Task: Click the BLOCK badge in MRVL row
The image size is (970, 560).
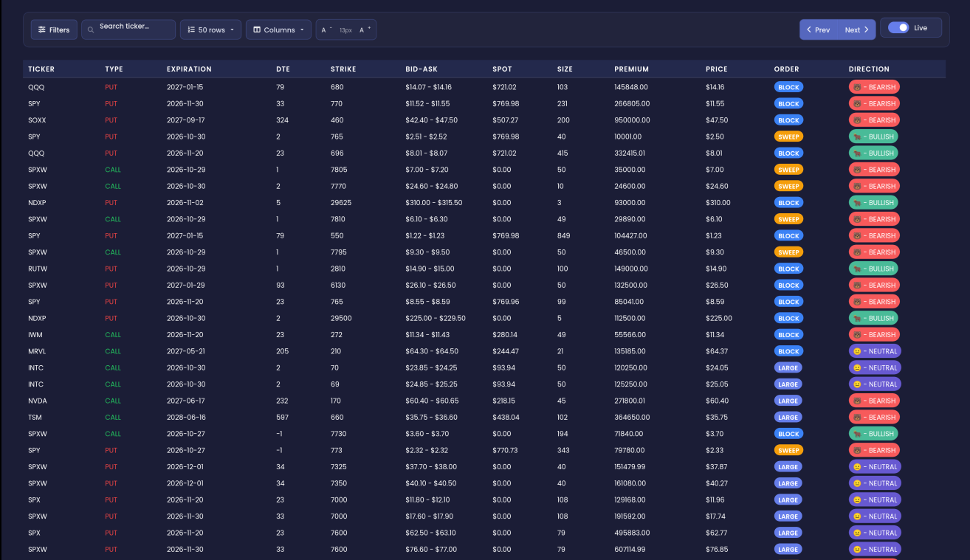Action: [x=788, y=351]
